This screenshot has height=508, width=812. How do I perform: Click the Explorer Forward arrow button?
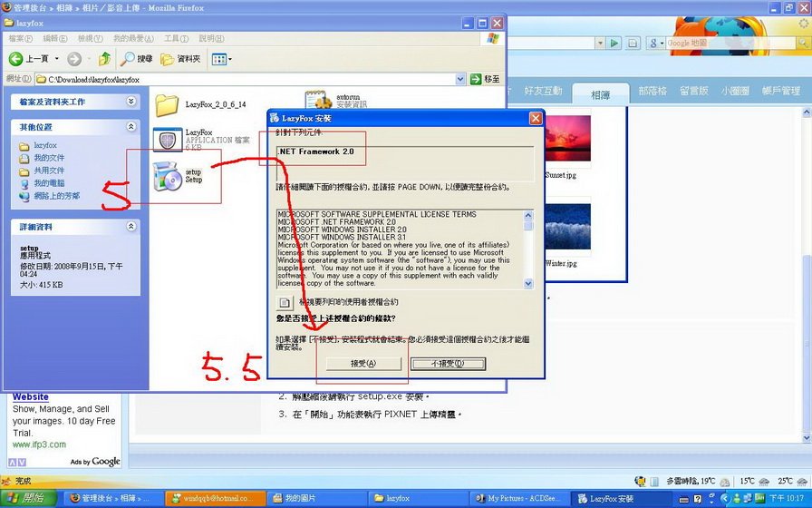[74, 59]
